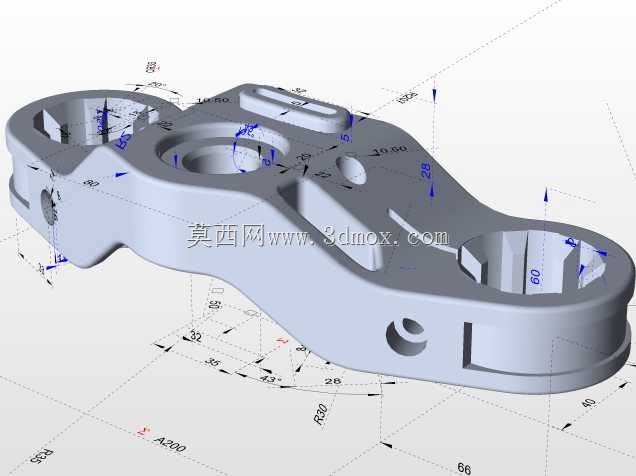Viewport: 636px width, 476px height.
Task: Select the "35" dimension value
Action: pos(212,361)
